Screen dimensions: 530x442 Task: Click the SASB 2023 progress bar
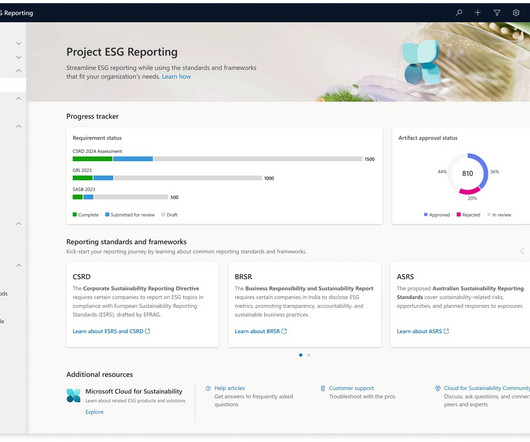tap(120, 197)
